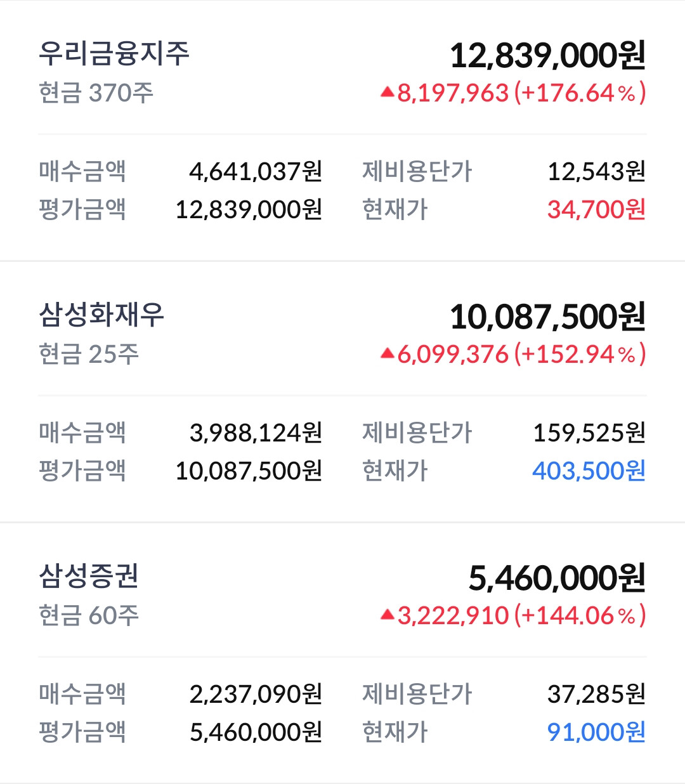The height and width of the screenshot is (784, 685).
Task: Click the red up-triangle beside 8,197,963
Action: [x=387, y=93]
